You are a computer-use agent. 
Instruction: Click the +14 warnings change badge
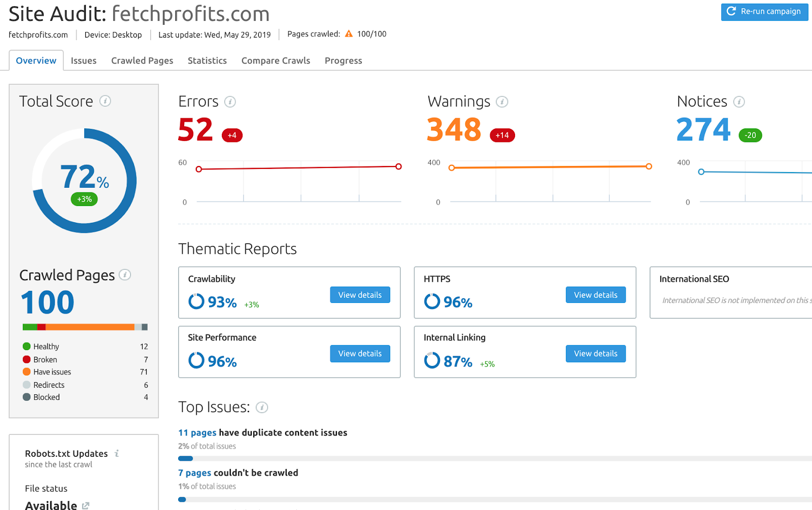tap(502, 135)
